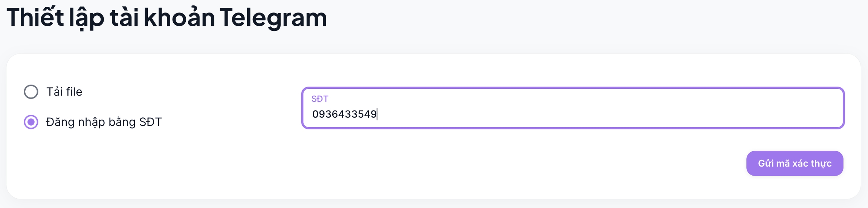Viewport: 868px width, 208px height.
Task: Select the "Tải file" radio button
Action: [x=31, y=92]
